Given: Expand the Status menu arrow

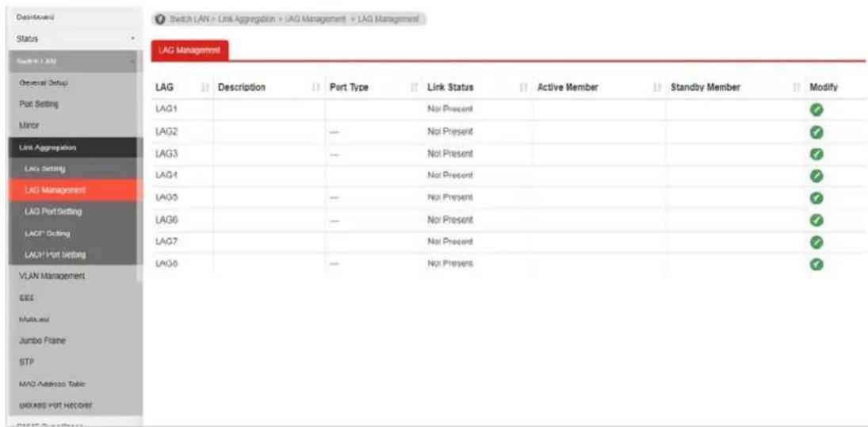Looking at the screenshot, I should coord(133,40).
